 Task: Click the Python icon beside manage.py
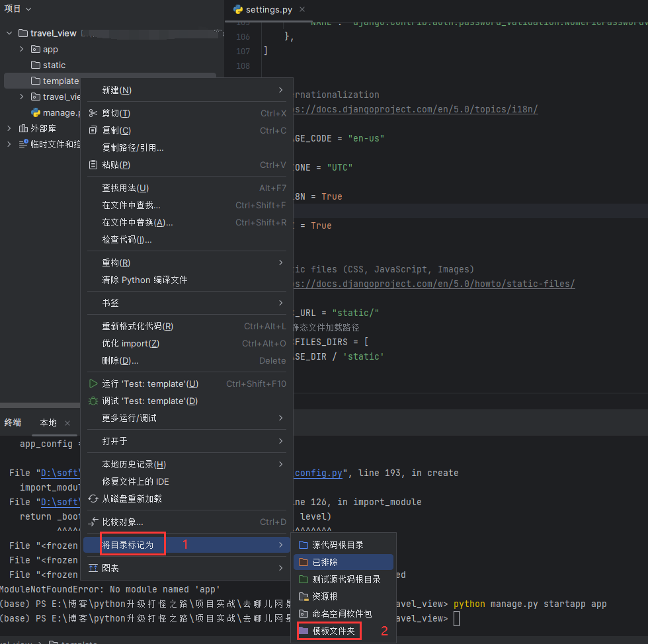pyautogui.click(x=36, y=112)
